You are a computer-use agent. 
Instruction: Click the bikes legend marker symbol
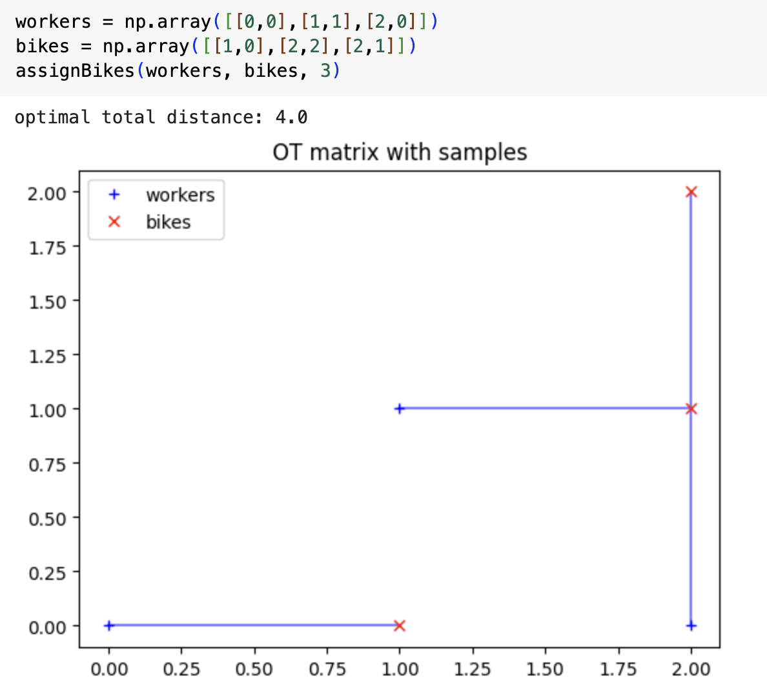(113, 221)
